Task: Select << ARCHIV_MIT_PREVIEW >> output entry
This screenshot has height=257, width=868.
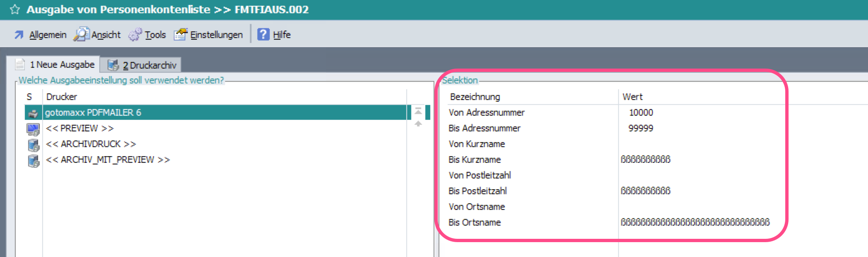Action: point(108,159)
